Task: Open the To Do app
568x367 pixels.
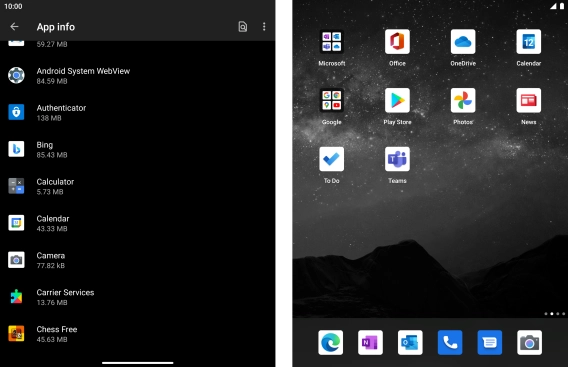Action: point(331,159)
